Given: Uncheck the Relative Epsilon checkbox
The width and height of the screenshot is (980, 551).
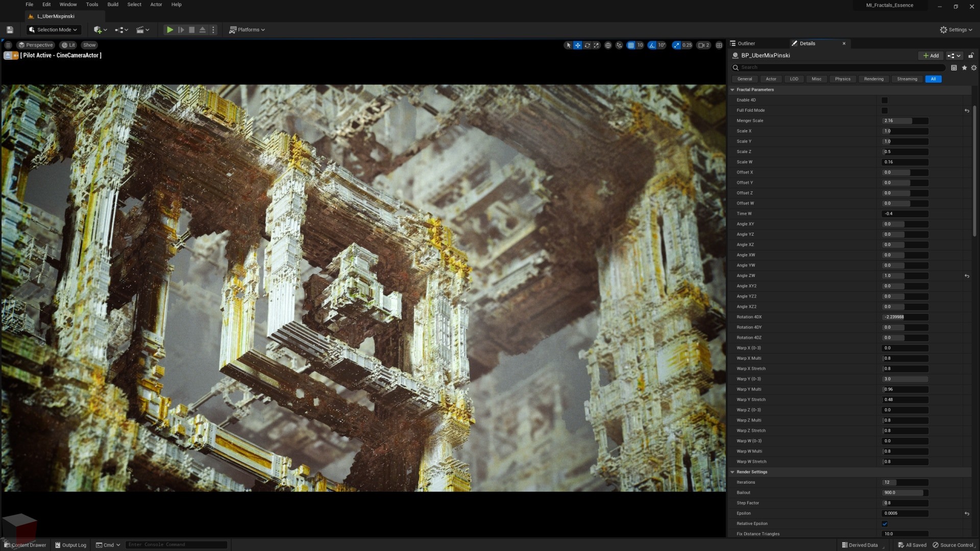Looking at the screenshot, I should pos(885,524).
